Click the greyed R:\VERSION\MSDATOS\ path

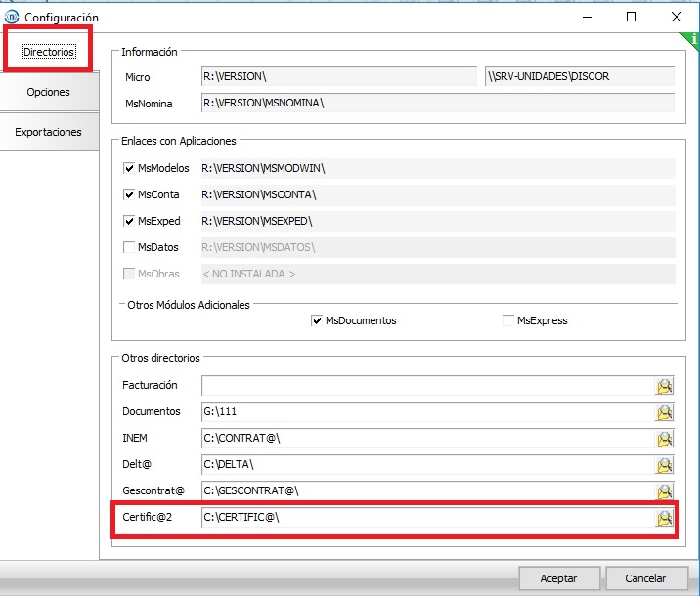click(438, 247)
